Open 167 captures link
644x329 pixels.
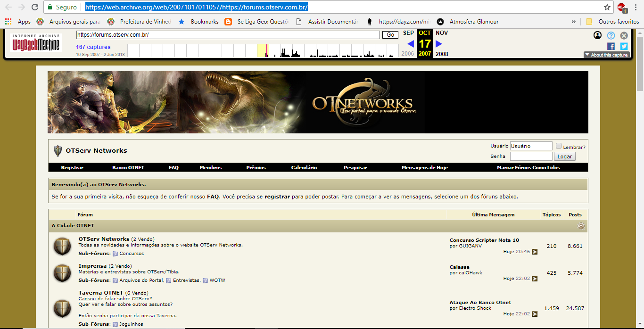pyautogui.click(x=93, y=47)
